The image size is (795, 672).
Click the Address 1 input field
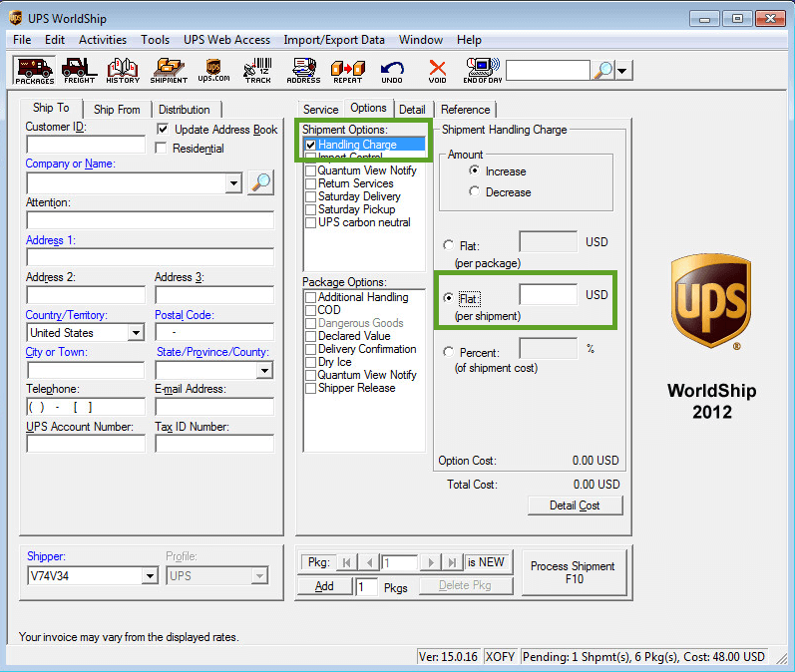point(150,257)
